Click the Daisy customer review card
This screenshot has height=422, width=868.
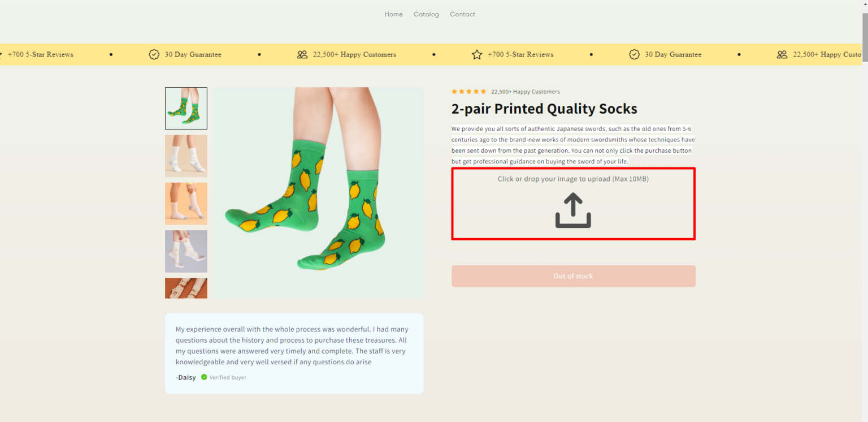pyautogui.click(x=294, y=353)
